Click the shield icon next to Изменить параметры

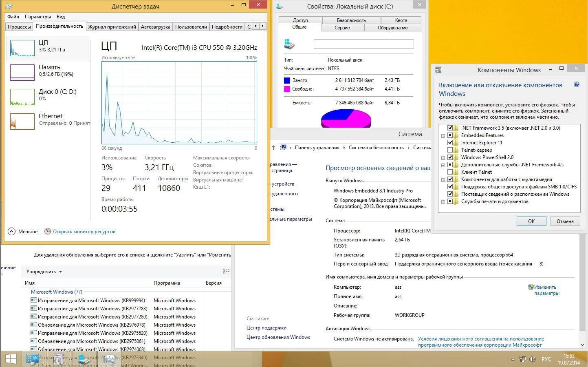531,287
